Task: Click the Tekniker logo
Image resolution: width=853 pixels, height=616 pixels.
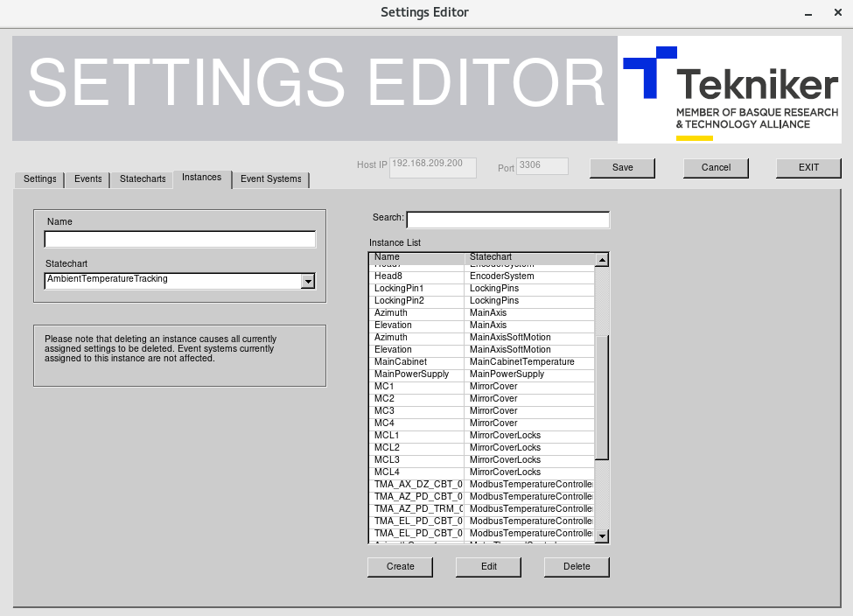Action: (x=730, y=90)
